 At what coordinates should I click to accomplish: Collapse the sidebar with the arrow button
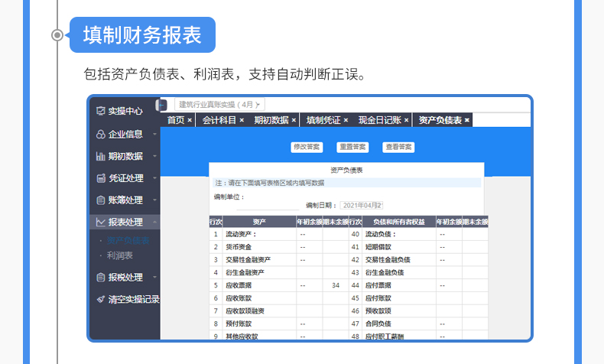point(162,106)
